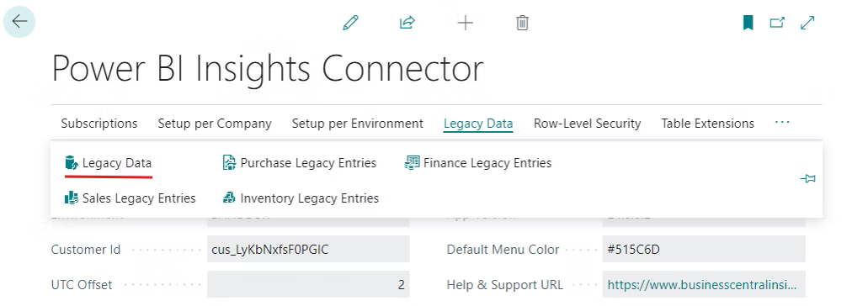Show more tabs with ellipsis

(x=782, y=123)
